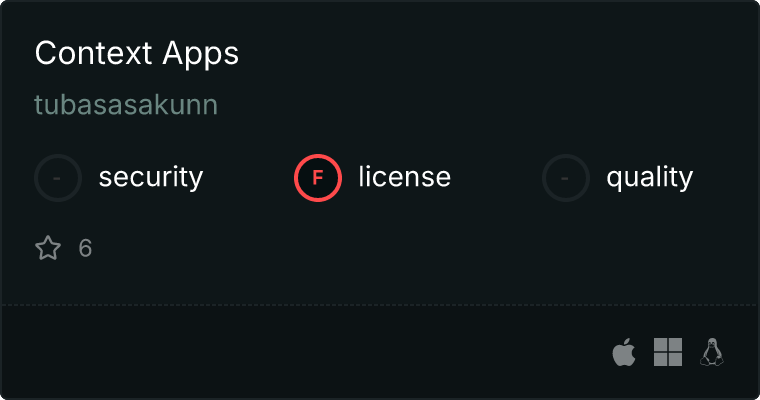The height and width of the screenshot is (400, 760).
Task: Click the dash inside the quality circle
Action: coord(565,178)
